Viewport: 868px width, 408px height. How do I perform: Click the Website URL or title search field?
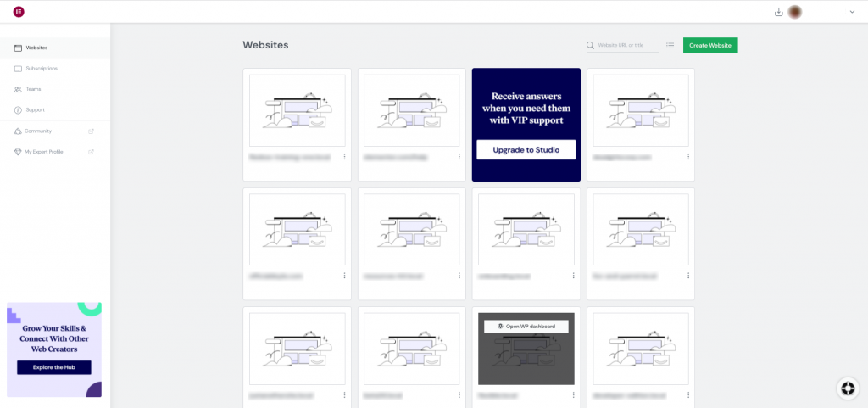click(627, 45)
